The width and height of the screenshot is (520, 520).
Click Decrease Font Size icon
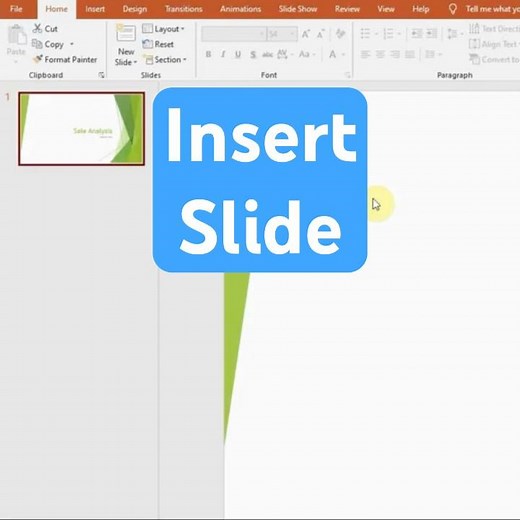[321, 34]
